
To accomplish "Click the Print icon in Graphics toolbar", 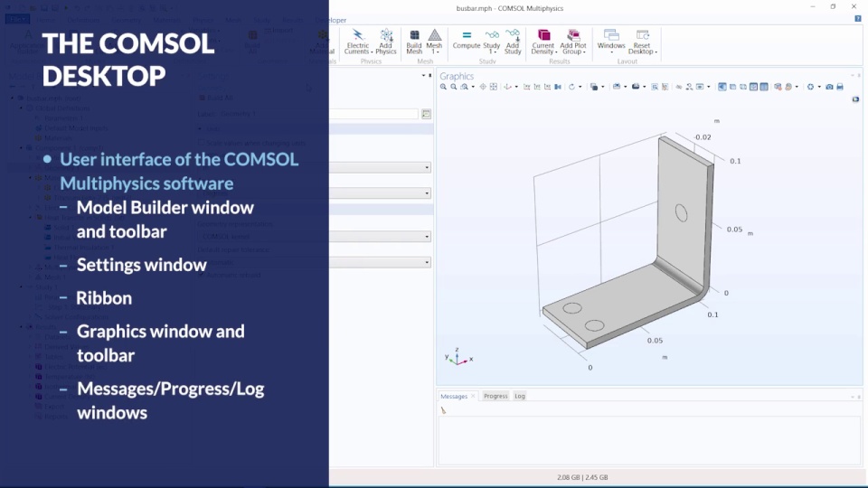I will 840,87.
